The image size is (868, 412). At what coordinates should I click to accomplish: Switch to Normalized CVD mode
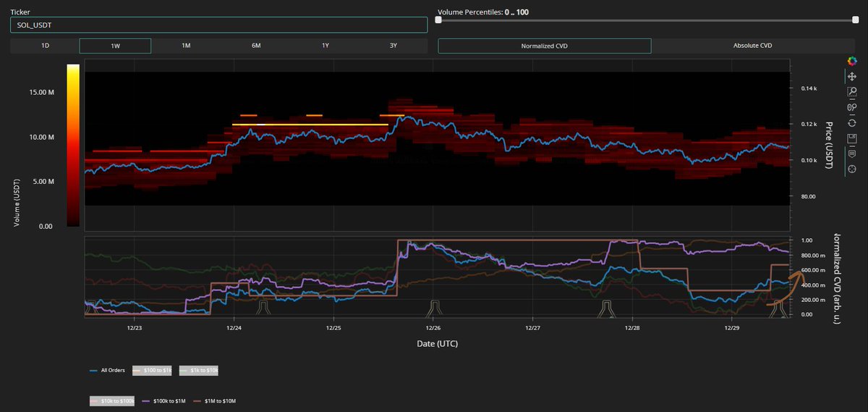545,46
